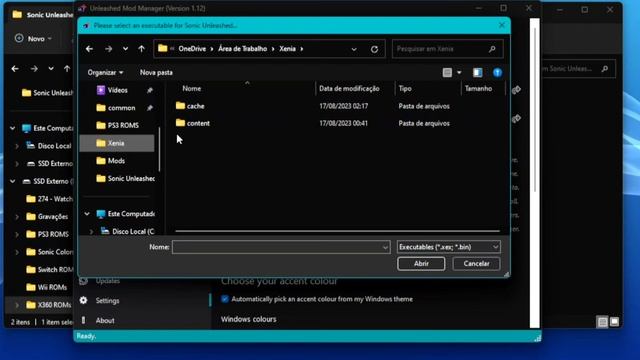Click the Cancelar button

click(476, 264)
